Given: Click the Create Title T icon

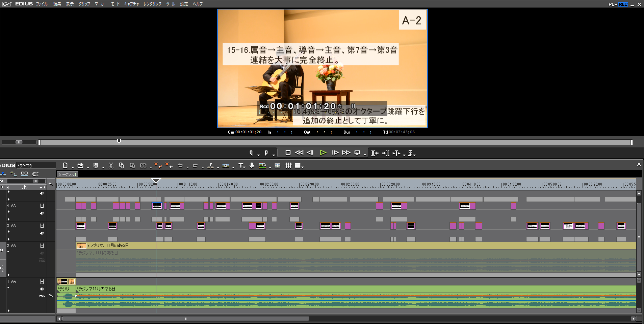Looking at the screenshot, I should tap(240, 165).
